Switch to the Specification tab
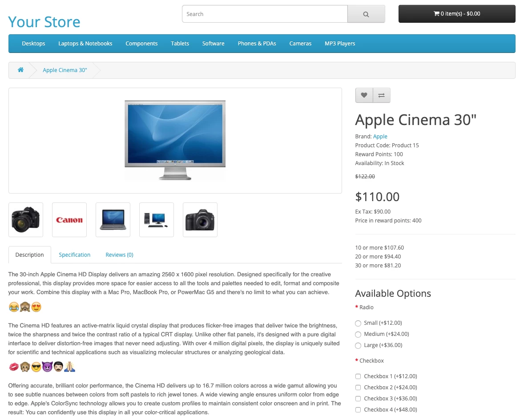The image size is (528, 420). coord(74,254)
